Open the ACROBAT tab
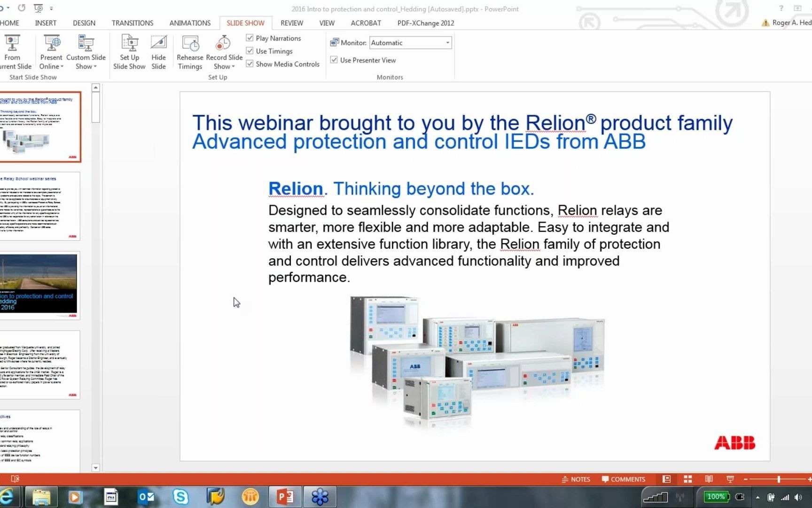Screen dimensions: 812x508 click(x=366, y=23)
